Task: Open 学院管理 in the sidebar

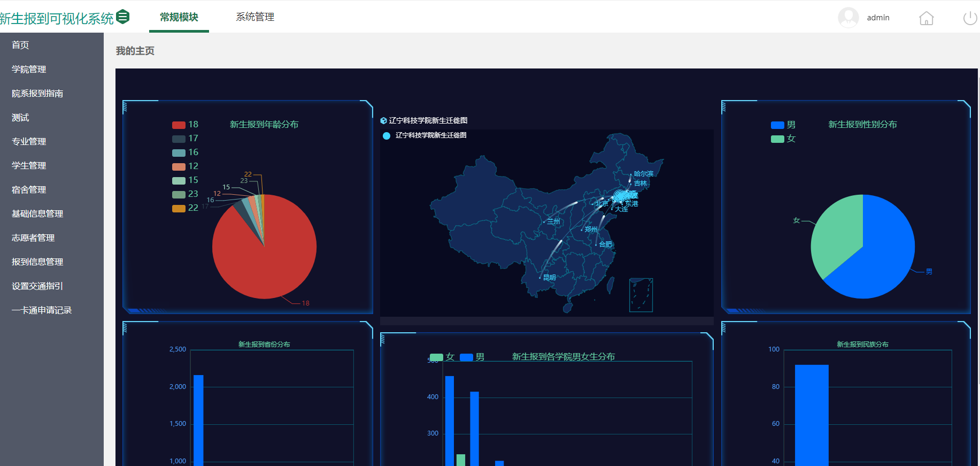Action: tap(29, 70)
